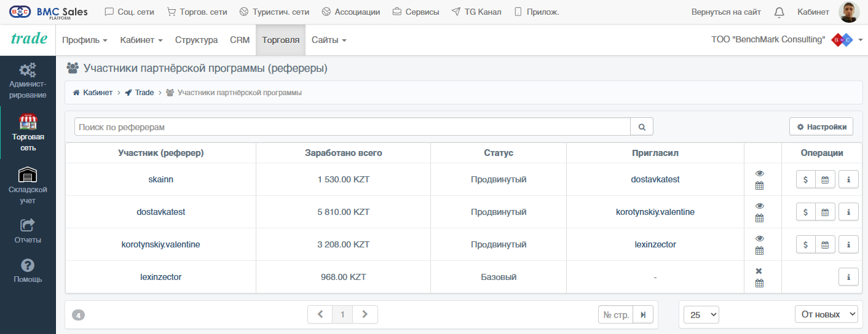Open Туристич. сети in top bar
This screenshot has height=334, width=868.
point(274,12)
